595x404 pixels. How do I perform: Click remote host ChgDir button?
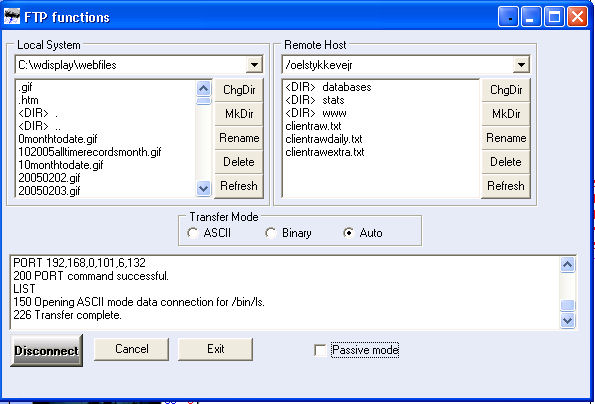506,90
